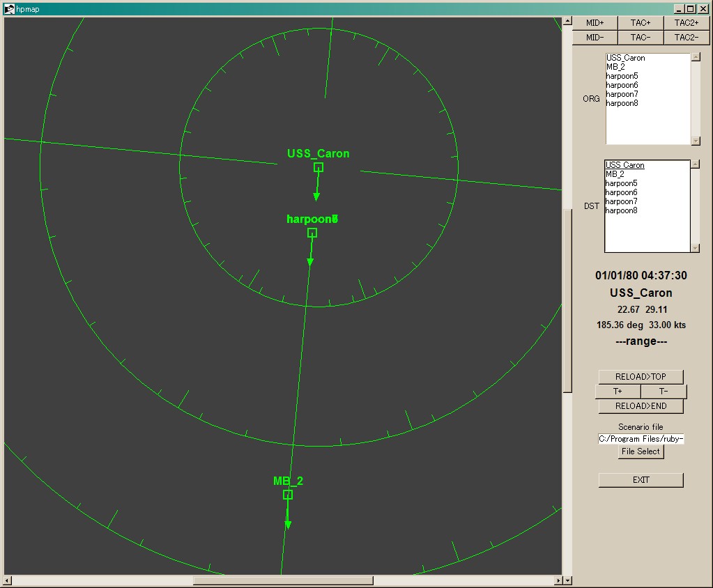The image size is (713, 588).
Task: Select the USS_Caron ship marker on the map
Action: tap(319, 167)
